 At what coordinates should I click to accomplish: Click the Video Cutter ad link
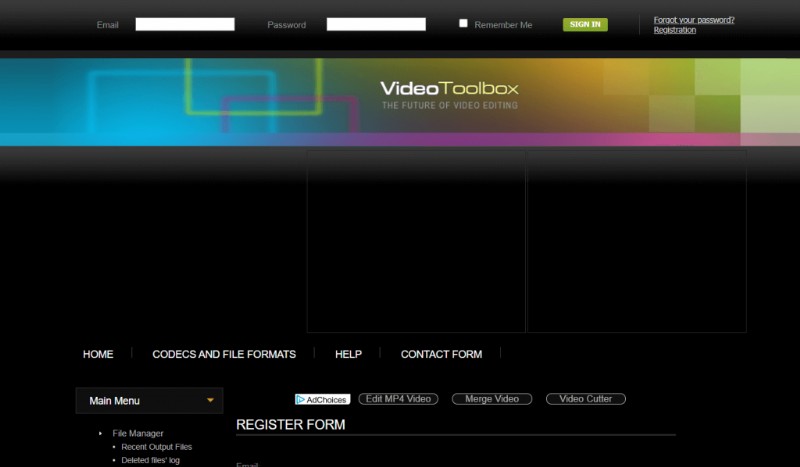586,399
